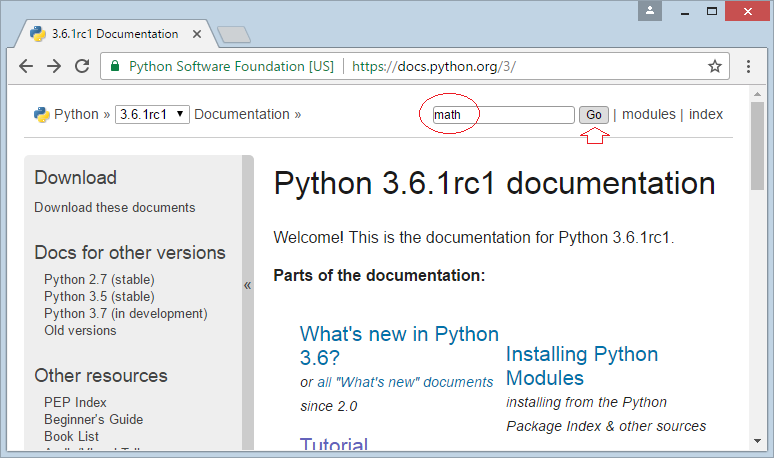Open Python 3.7 (in development) docs
Viewport: 774px width, 458px height.
click(126, 313)
